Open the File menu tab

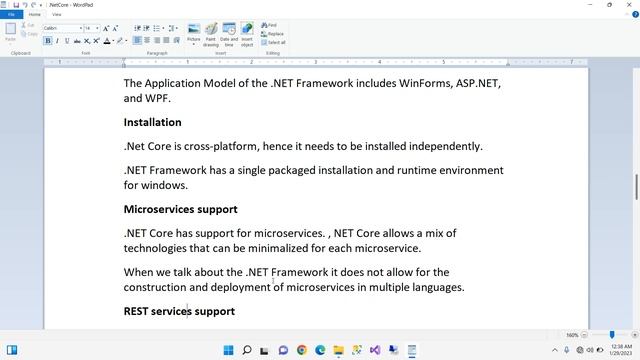(x=11, y=14)
